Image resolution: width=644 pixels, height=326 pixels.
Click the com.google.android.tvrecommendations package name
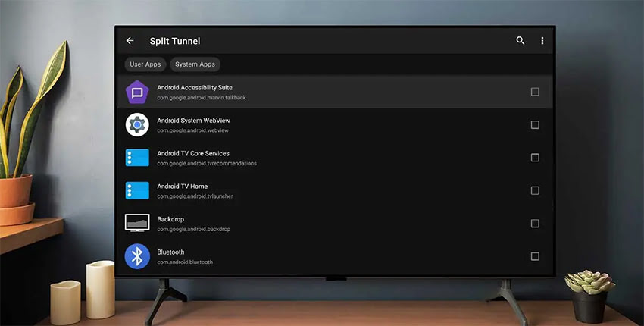(207, 164)
